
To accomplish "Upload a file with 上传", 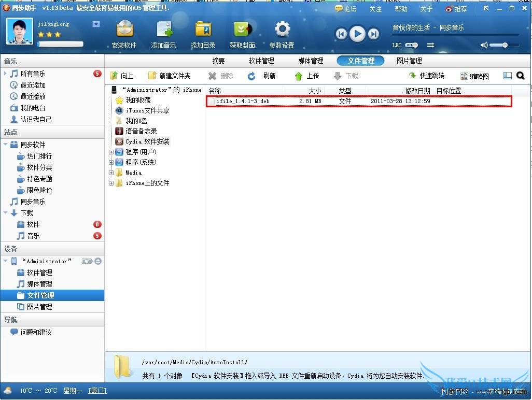I will 307,76.
